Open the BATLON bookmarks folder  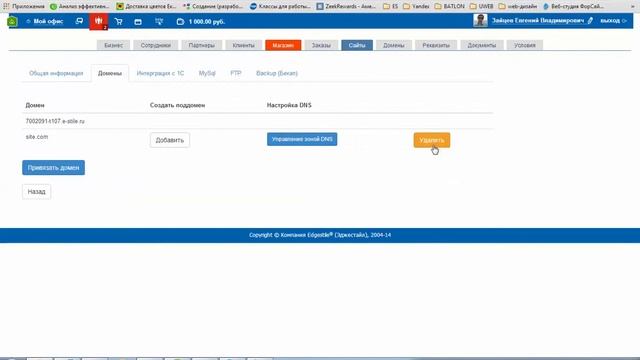(x=449, y=6)
